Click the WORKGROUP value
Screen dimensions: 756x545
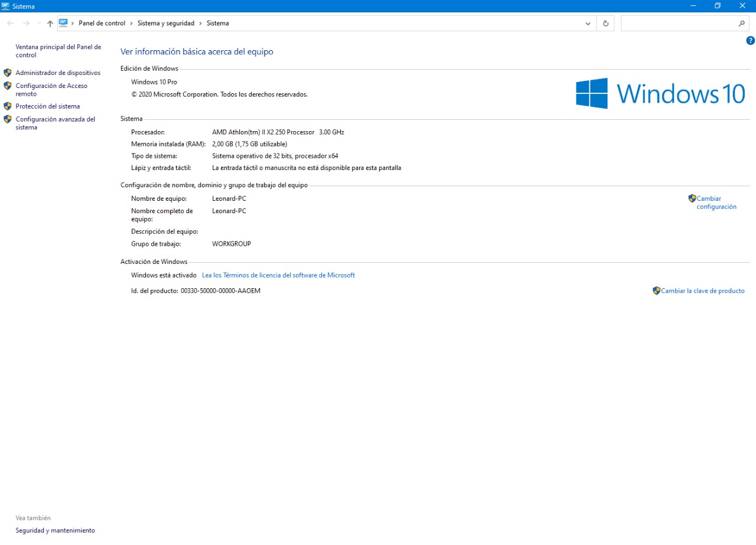(232, 244)
